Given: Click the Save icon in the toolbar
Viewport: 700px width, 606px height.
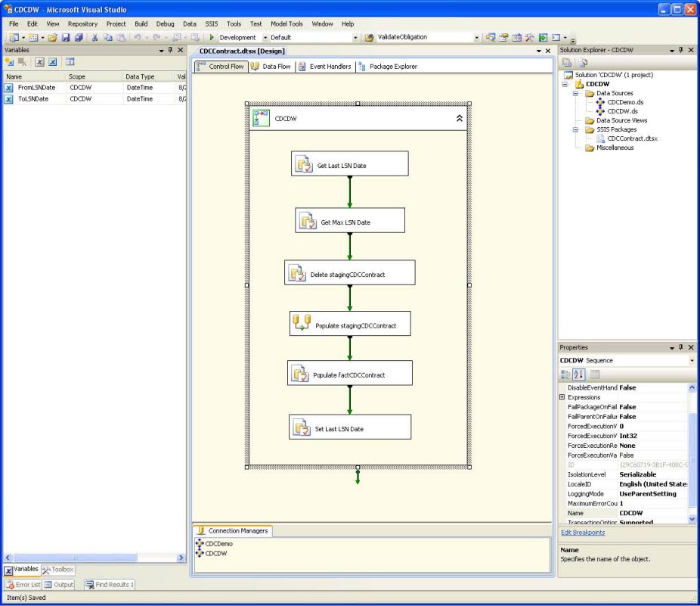Looking at the screenshot, I should 66,37.
